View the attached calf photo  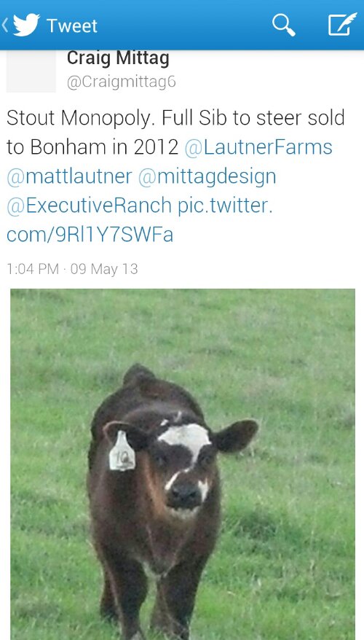183,464
